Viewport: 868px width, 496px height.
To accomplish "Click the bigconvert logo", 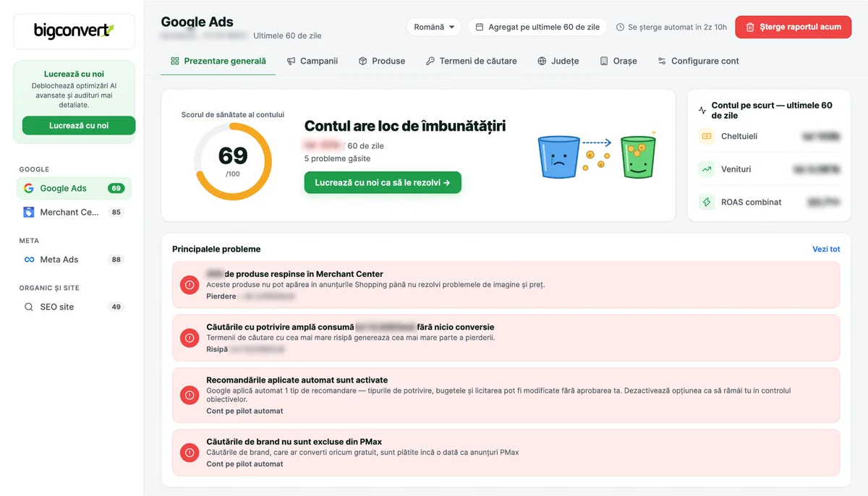I will 74,31.
